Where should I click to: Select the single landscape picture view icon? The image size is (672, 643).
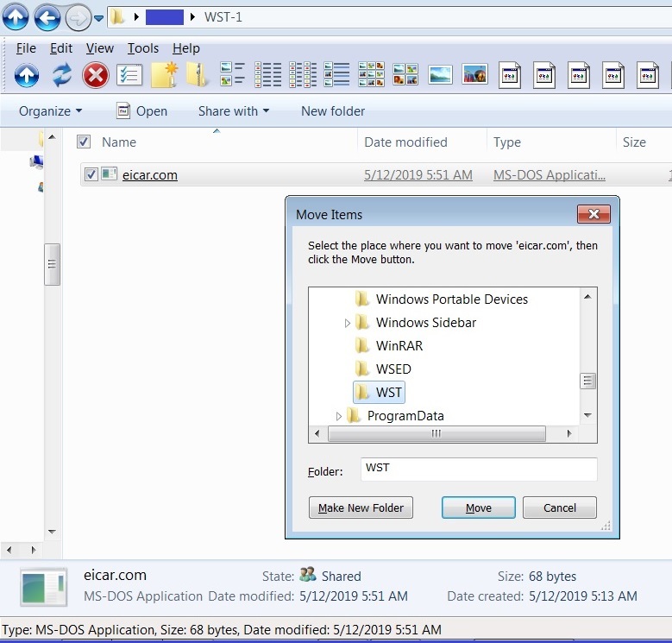coord(440,75)
